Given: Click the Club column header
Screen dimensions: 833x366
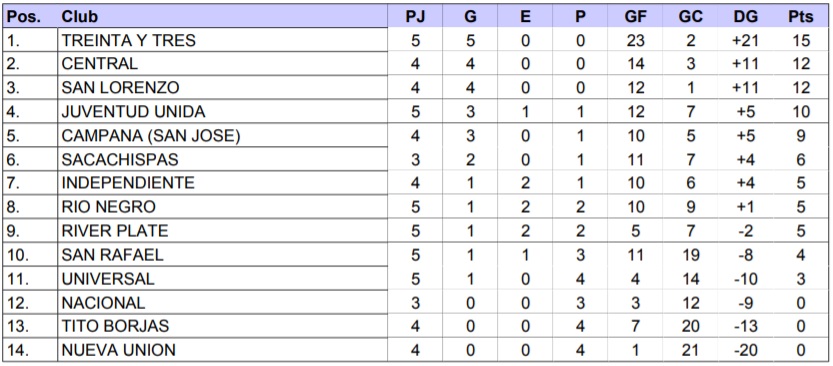Looking at the screenshot, I should coord(223,16).
